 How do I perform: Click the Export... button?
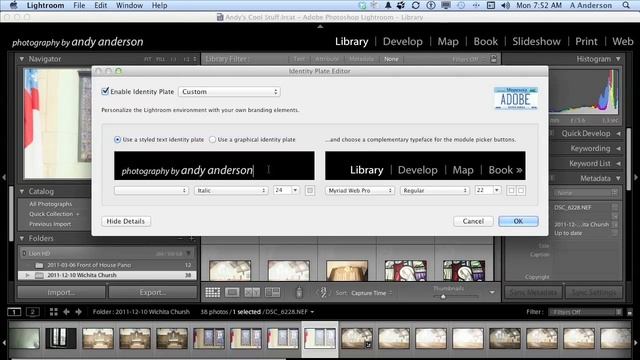point(153,292)
